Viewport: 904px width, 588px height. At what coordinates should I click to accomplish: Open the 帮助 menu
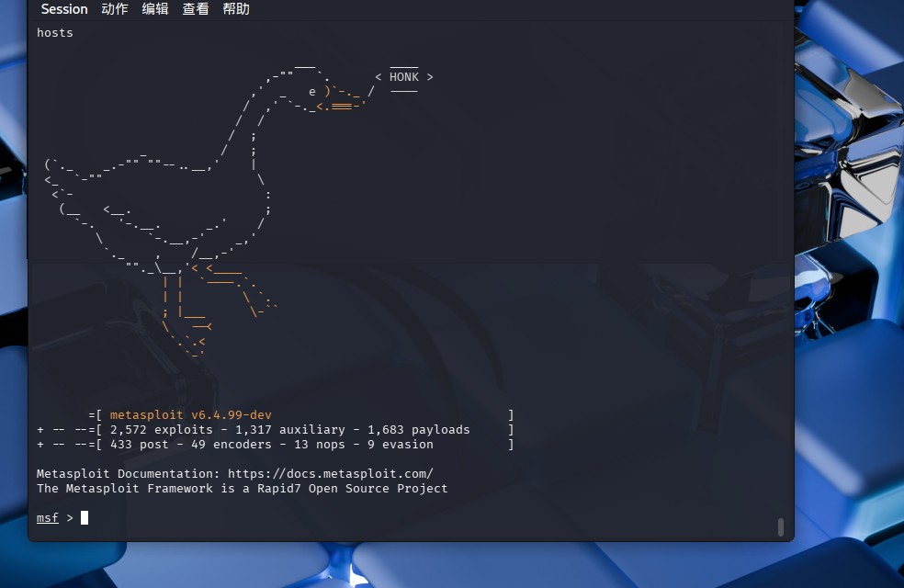236,9
